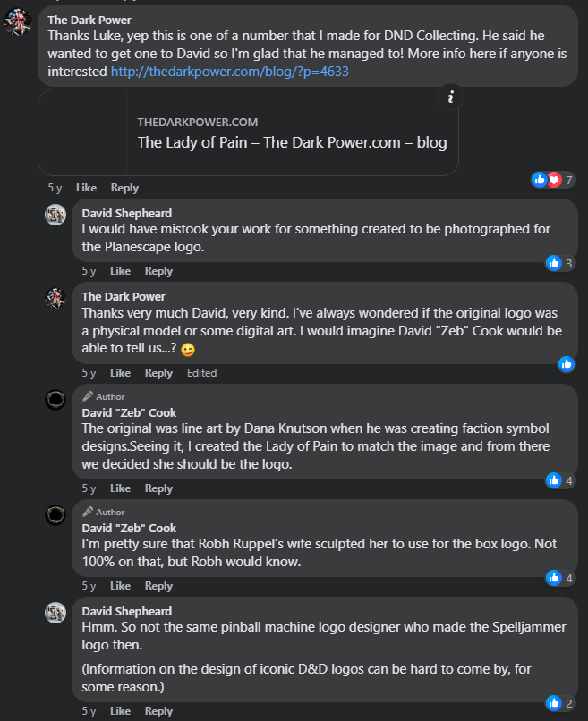This screenshot has height=721, width=588.
Task: Like The Dark Power's first comment
Action: [x=86, y=188]
